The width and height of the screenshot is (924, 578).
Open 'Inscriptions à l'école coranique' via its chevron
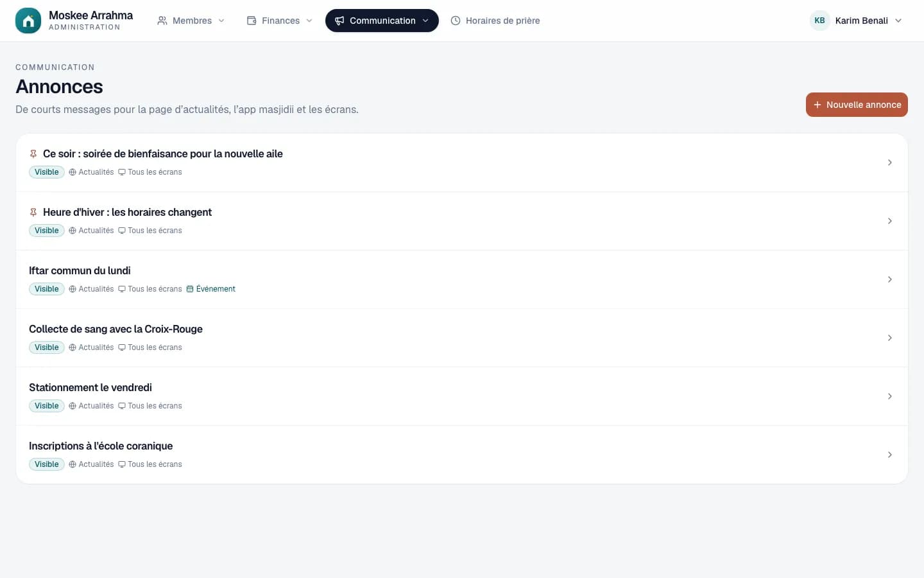point(890,455)
